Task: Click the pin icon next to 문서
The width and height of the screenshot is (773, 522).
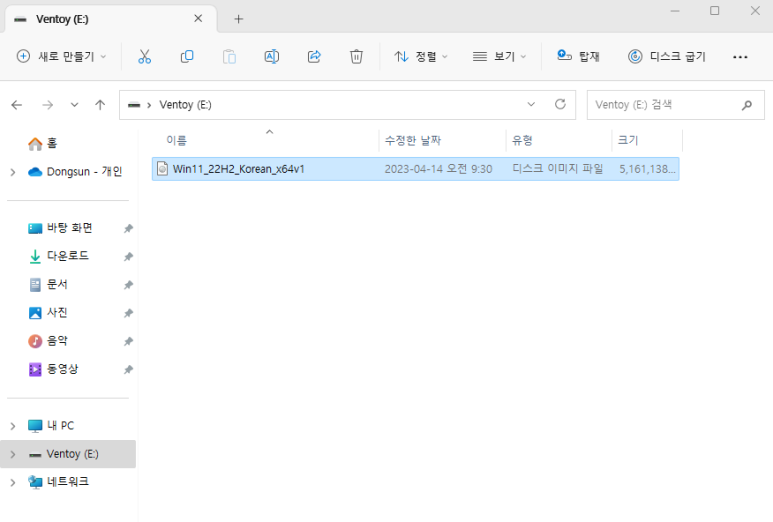Action: [x=128, y=285]
